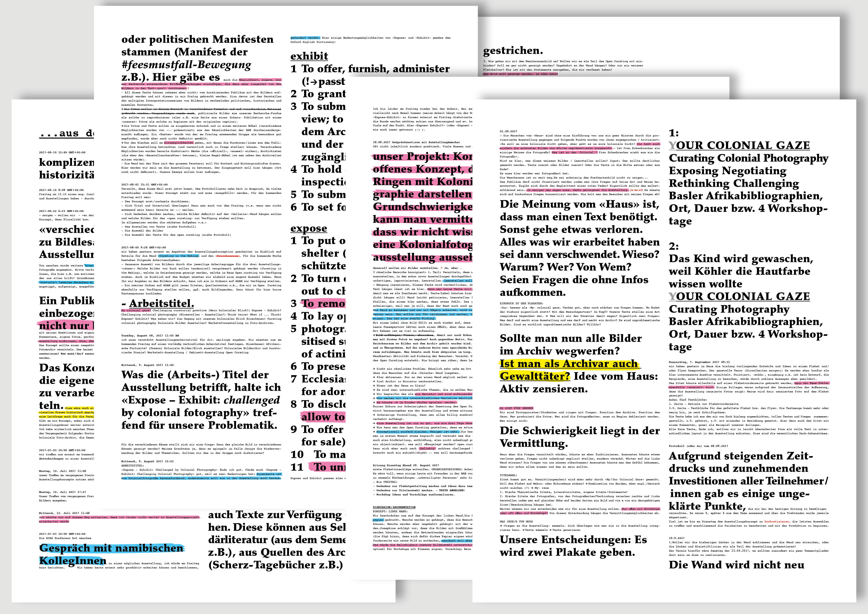
Task: Click the underlined "exhibit" heading
Action: click(x=309, y=56)
